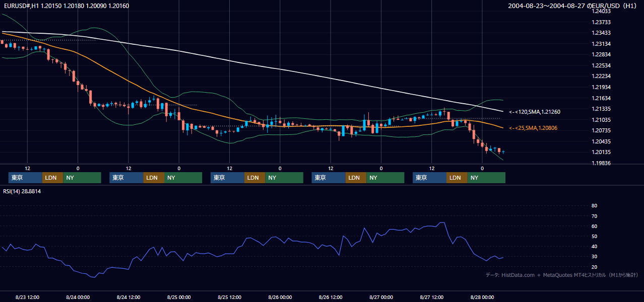This screenshot has height=302, width=644.
Task: Click the EURUSD#,H1 symbol header text
Action: pos(67,6)
